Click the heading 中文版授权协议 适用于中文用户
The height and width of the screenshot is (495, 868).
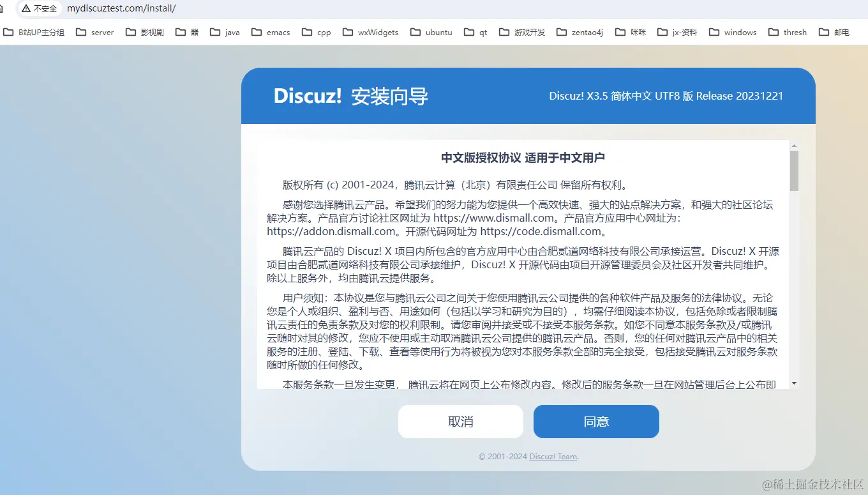click(523, 158)
